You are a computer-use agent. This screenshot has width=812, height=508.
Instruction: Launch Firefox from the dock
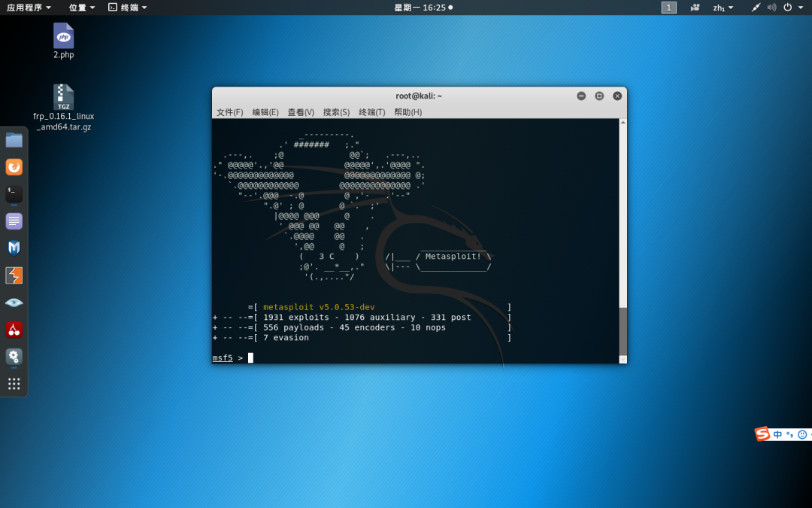(14, 167)
